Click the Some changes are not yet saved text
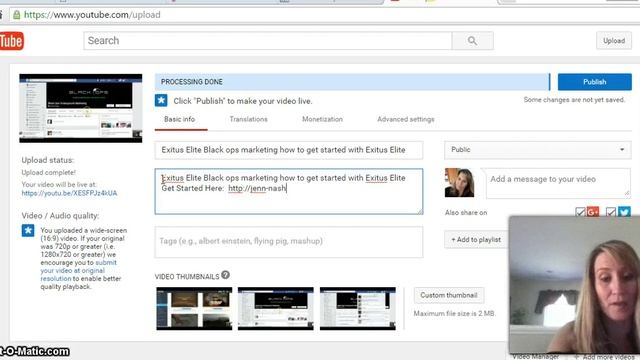Image resolution: width=640 pixels, height=360 pixels. click(574, 100)
